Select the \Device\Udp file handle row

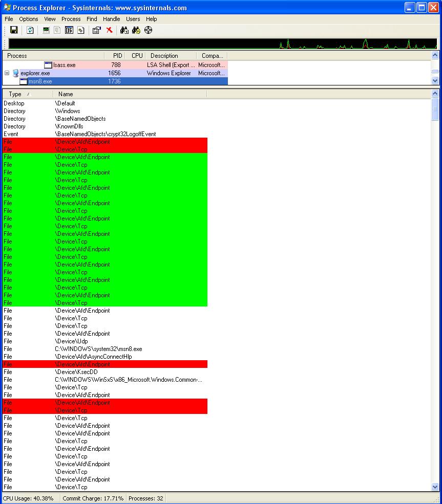[105, 341]
